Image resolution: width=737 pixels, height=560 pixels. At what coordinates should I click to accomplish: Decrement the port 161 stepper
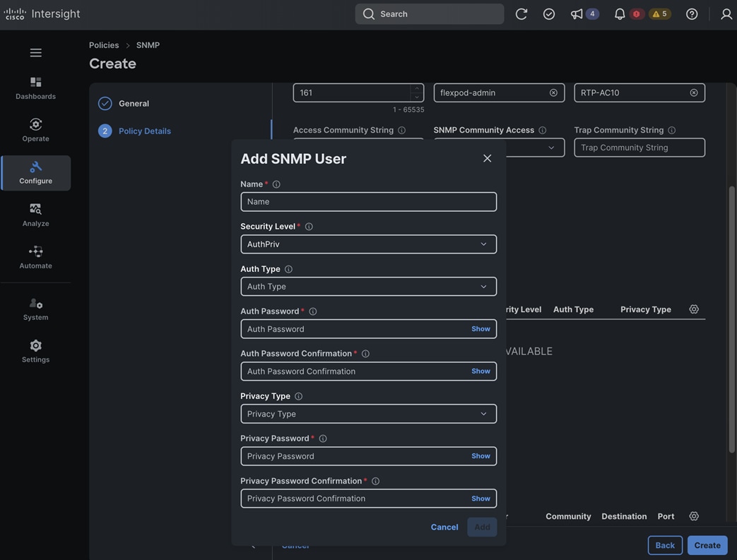pyautogui.click(x=416, y=97)
